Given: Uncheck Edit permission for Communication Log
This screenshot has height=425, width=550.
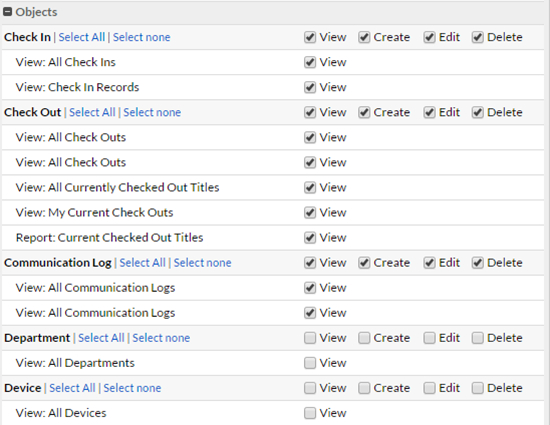Looking at the screenshot, I should [x=429, y=263].
